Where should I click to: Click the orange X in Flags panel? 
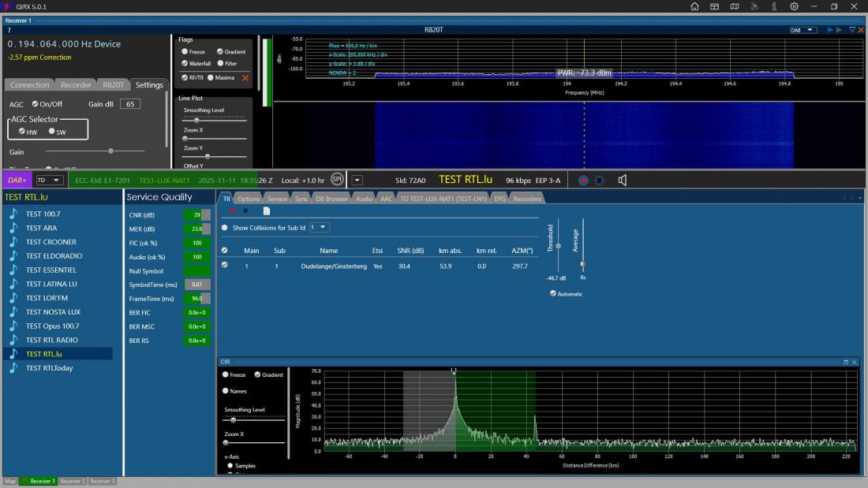(245, 78)
